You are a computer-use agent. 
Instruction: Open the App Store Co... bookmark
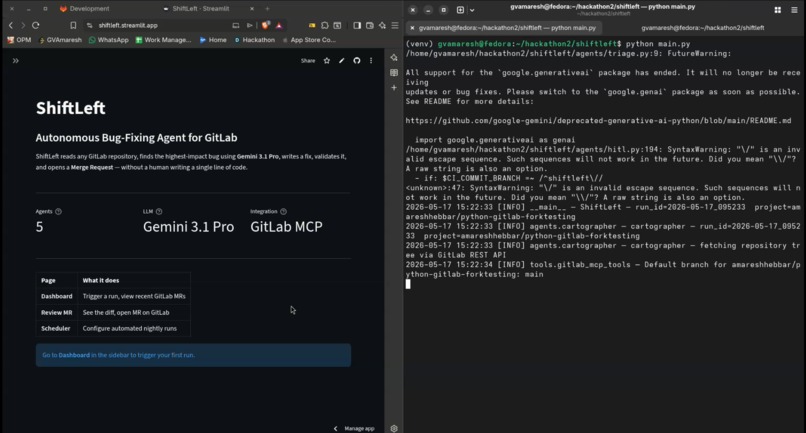pos(308,40)
